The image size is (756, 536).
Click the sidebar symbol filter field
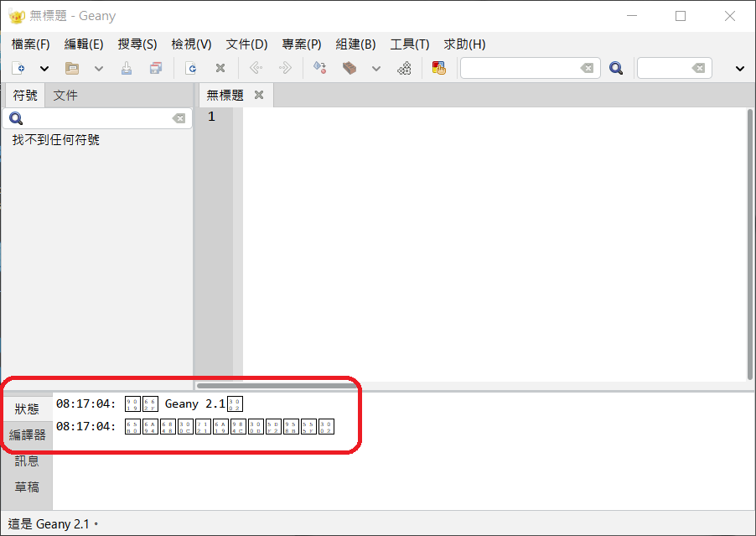point(96,119)
